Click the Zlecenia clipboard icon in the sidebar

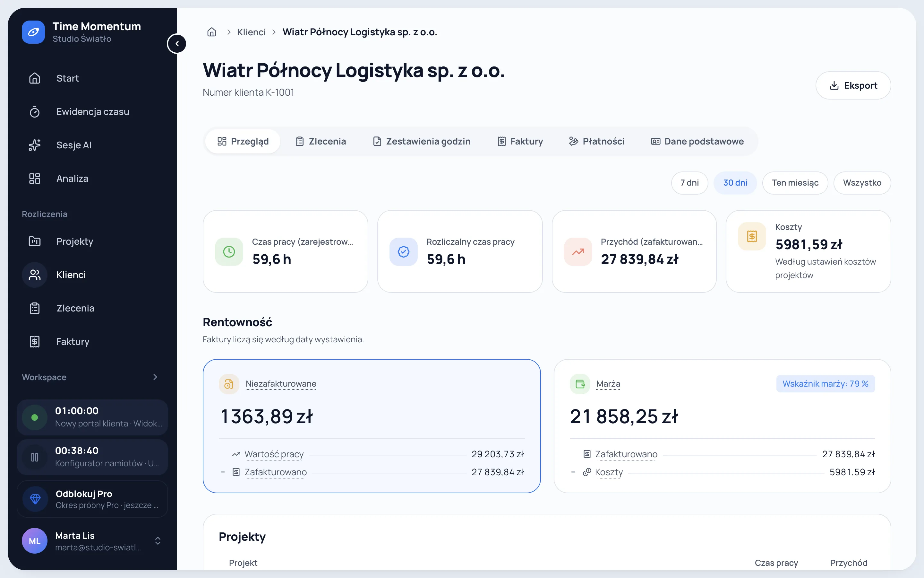[35, 308]
